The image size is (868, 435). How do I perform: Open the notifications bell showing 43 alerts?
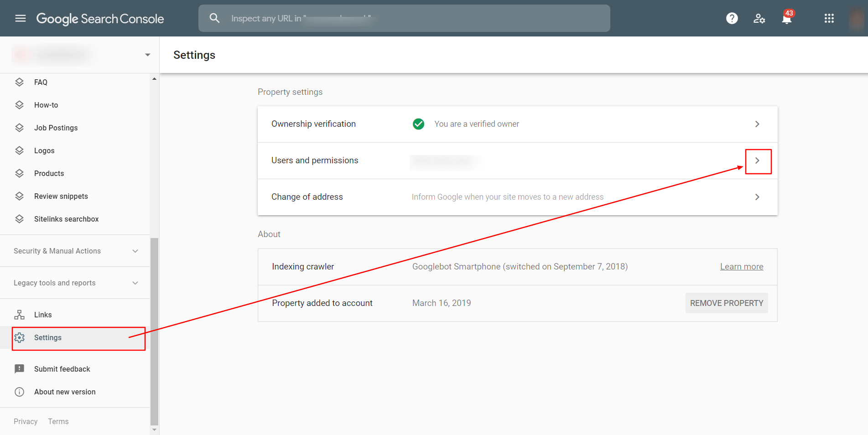pos(786,18)
